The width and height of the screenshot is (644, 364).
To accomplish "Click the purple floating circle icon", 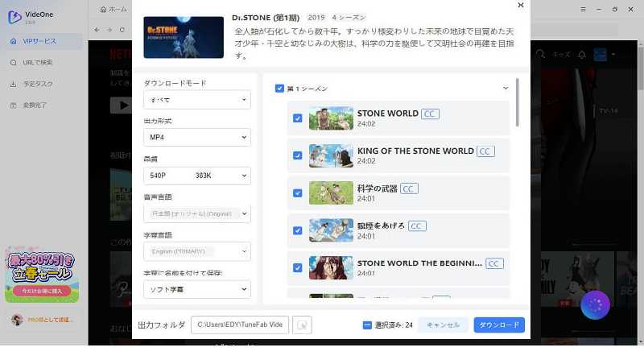I will click(595, 305).
